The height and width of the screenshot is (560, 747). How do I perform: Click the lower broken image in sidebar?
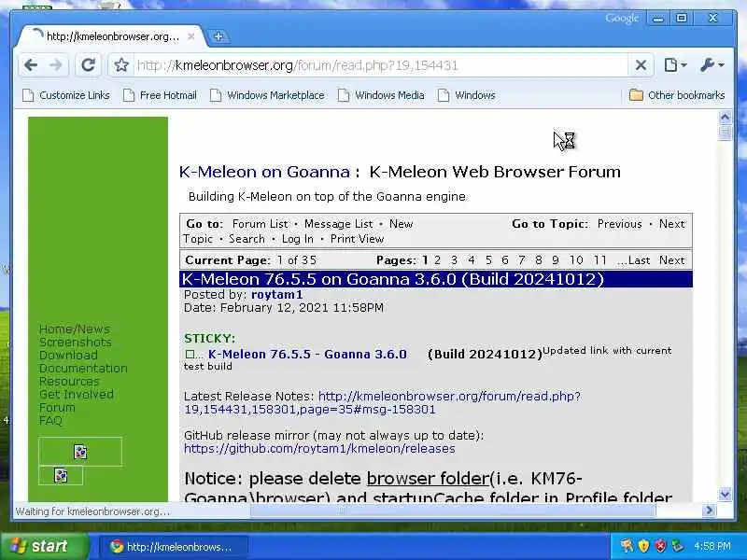pyautogui.click(x=61, y=475)
